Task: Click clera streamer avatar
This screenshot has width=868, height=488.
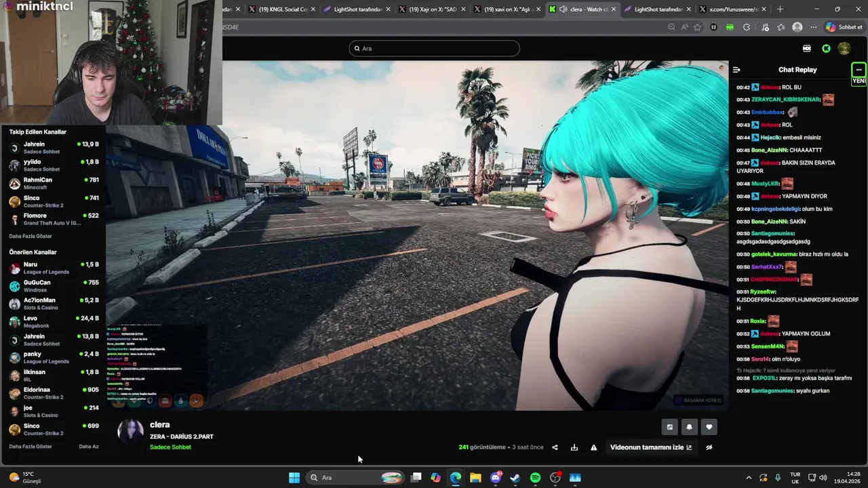Action: pyautogui.click(x=130, y=431)
